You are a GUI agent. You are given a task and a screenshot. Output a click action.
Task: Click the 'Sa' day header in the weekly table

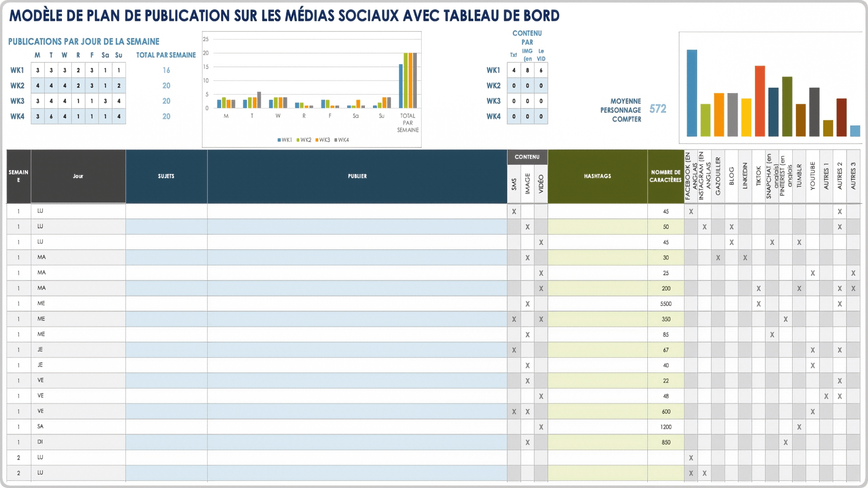click(105, 55)
